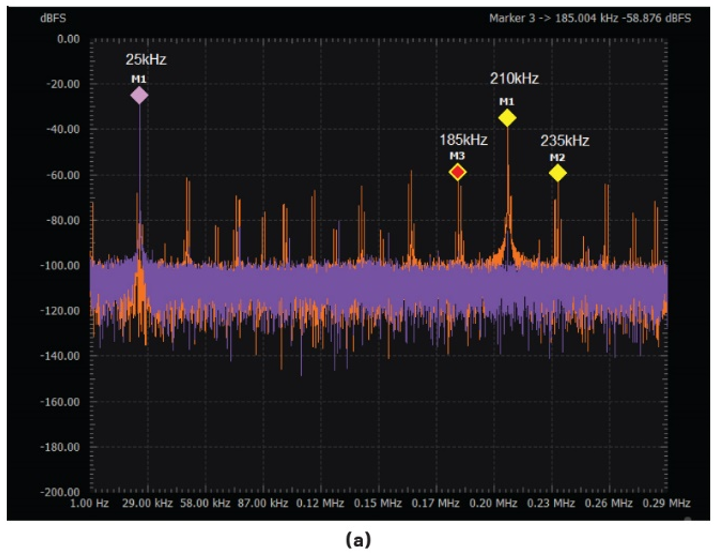This screenshot has height=558, width=714.
Task: Click the (a) figure caption below the plot
Action: click(x=358, y=540)
